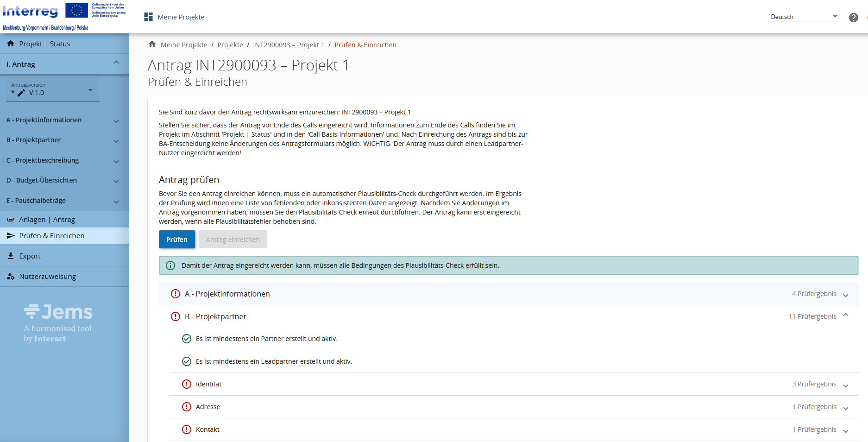The image size is (868, 442).
Task: Click the home icon in the breadcrumb
Action: point(152,44)
